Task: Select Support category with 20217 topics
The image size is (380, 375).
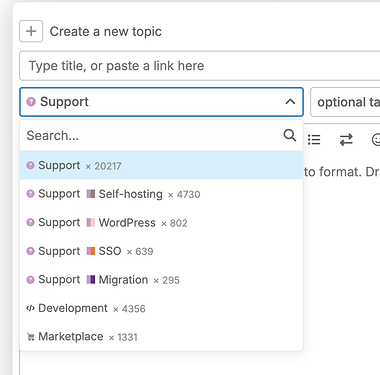Action: click(x=161, y=165)
